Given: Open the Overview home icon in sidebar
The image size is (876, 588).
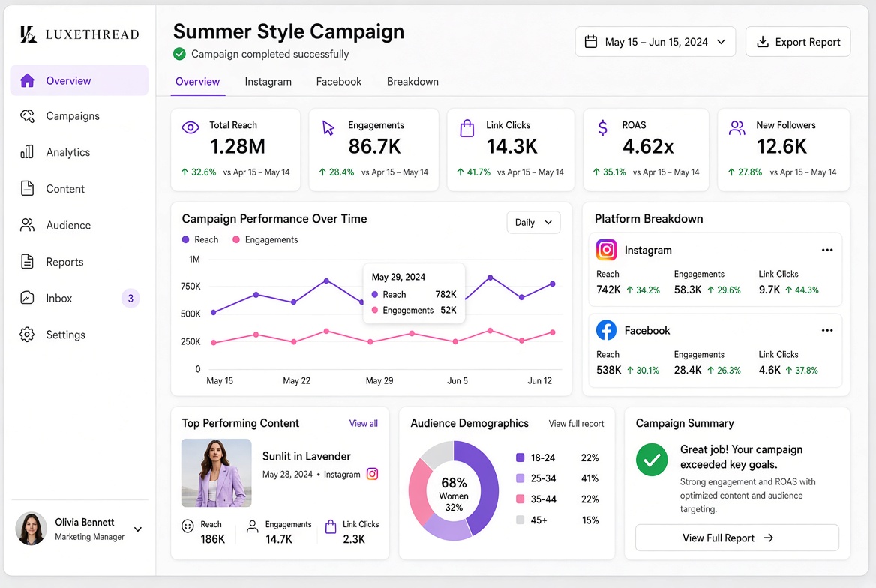Looking at the screenshot, I should [27, 80].
